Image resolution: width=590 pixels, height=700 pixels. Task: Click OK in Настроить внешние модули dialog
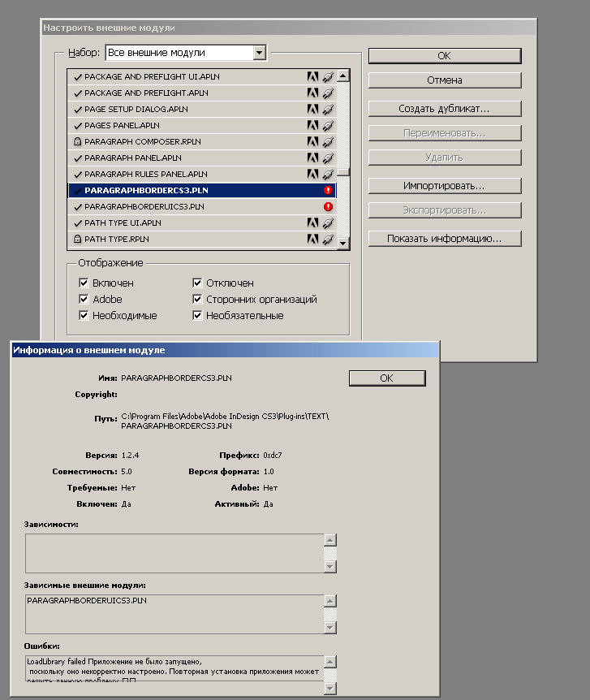(x=445, y=56)
